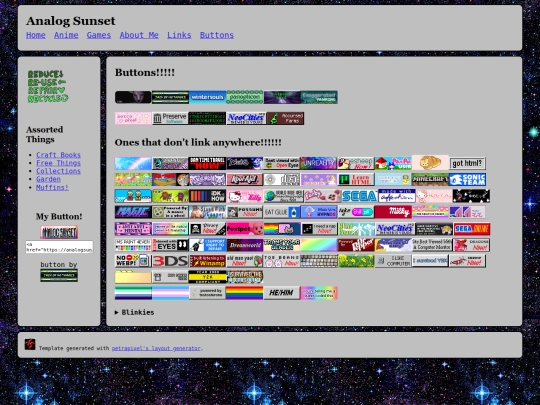Open the panopticon button link
Screen dimensions: 540x405
click(245, 97)
